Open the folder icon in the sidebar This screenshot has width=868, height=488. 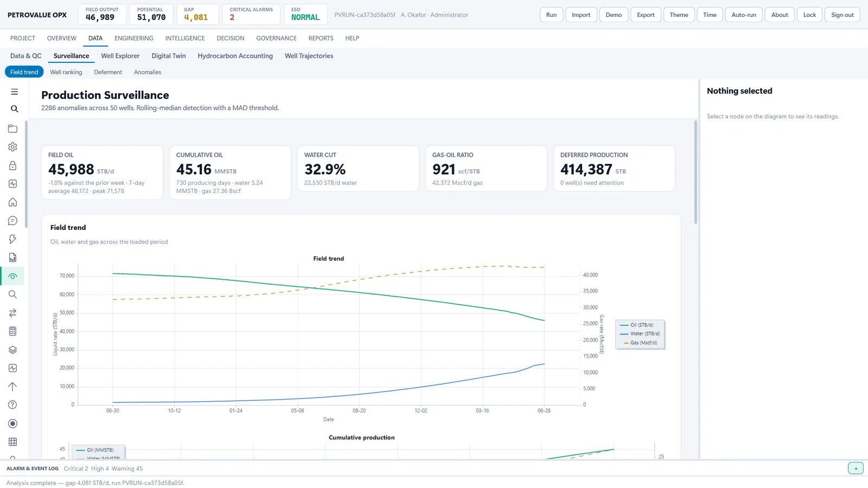click(x=12, y=129)
